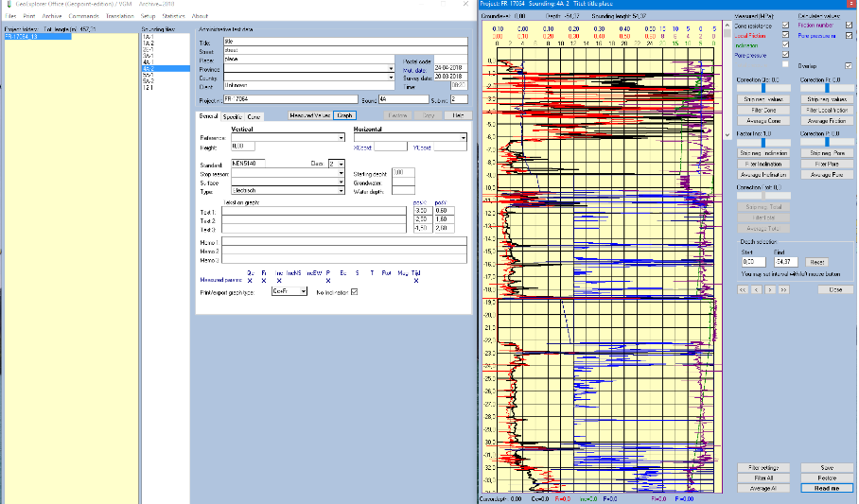The image size is (859, 504).
Task: Jump to first interval with << button
Action: tap(743, 289)
